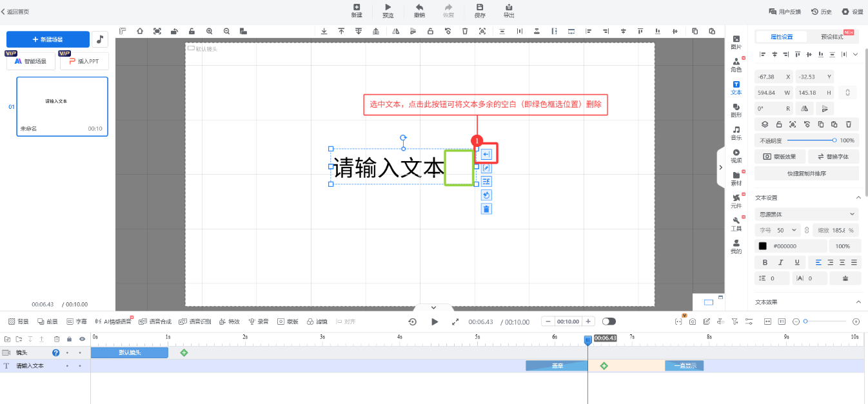This screenshot has height=404, width=868.
Task: Click the 录音 recording tool
Action: [259, 322]
